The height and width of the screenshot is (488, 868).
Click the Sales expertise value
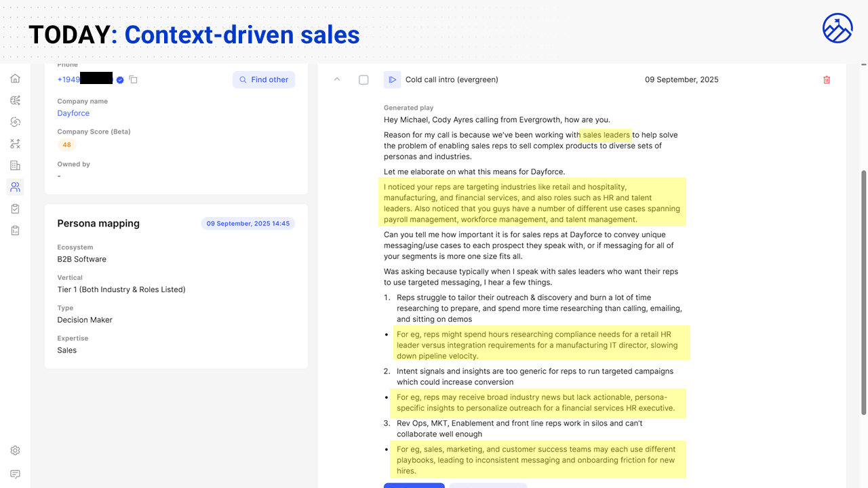67,350
